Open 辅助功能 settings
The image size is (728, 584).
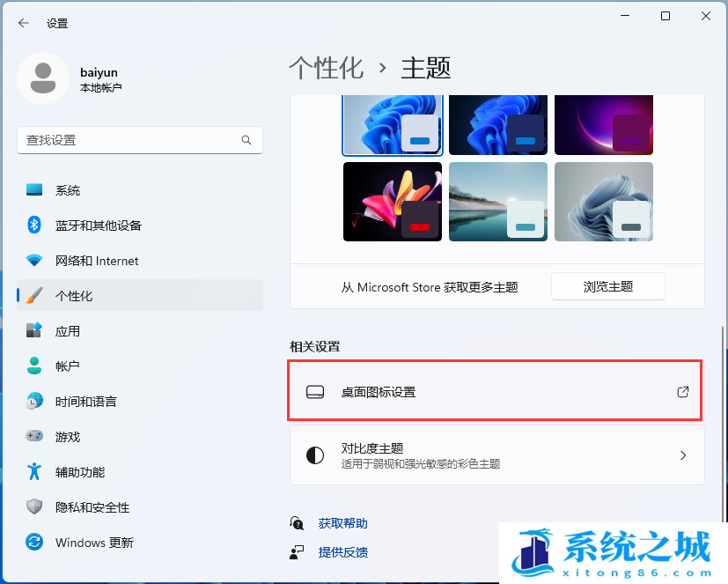pos(79,472)
